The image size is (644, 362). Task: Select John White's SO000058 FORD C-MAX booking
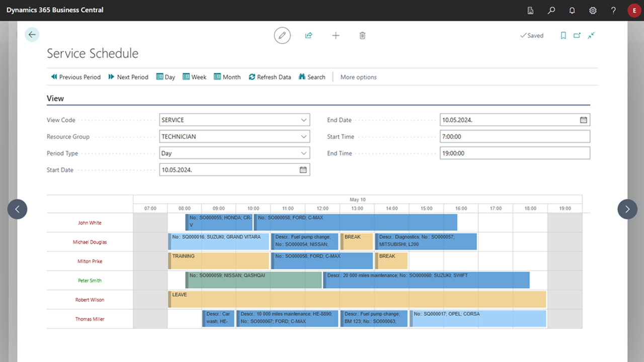[355, 222]
